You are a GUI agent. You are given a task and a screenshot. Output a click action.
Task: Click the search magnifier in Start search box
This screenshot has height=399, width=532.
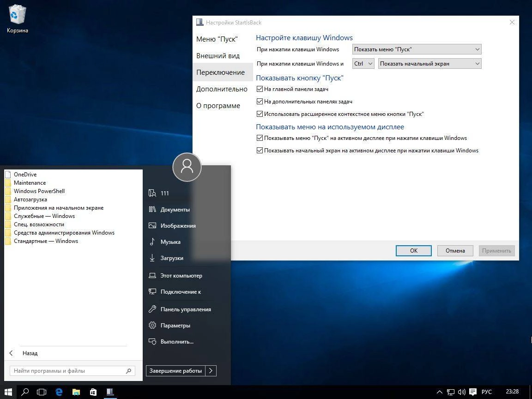pyautogui.click(x=128, y=371)
